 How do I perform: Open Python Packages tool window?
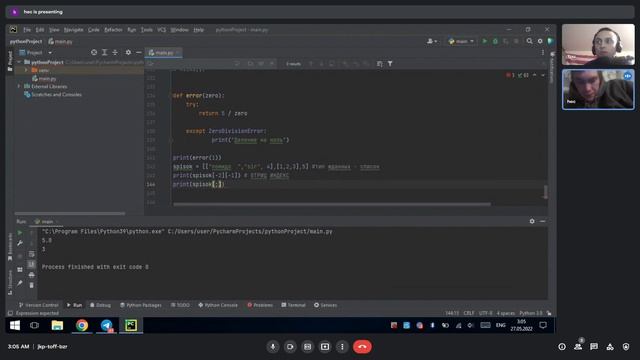(141, 305)
